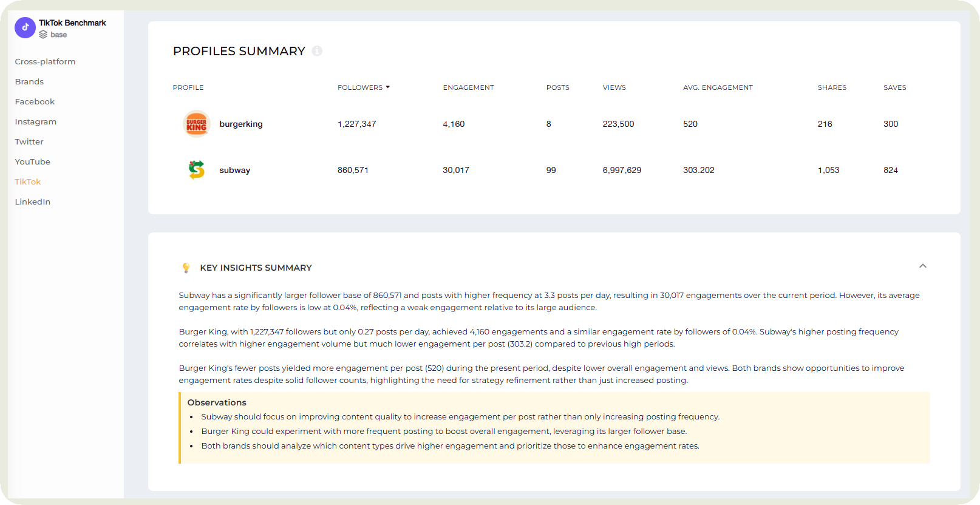This screenshot has width=980, height=505.
Task: Click subway shares value 1,053
Action: tap(828, 170)
